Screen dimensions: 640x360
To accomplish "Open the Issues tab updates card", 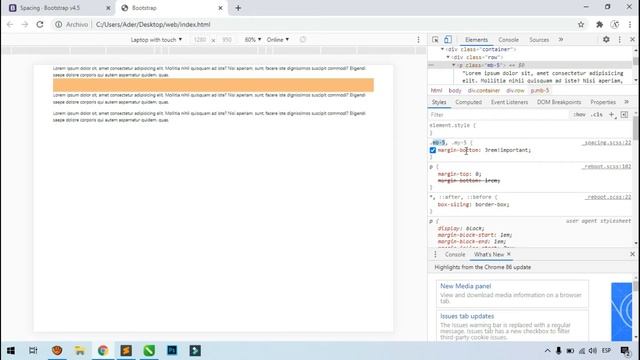I will click(x=512, y=326).
